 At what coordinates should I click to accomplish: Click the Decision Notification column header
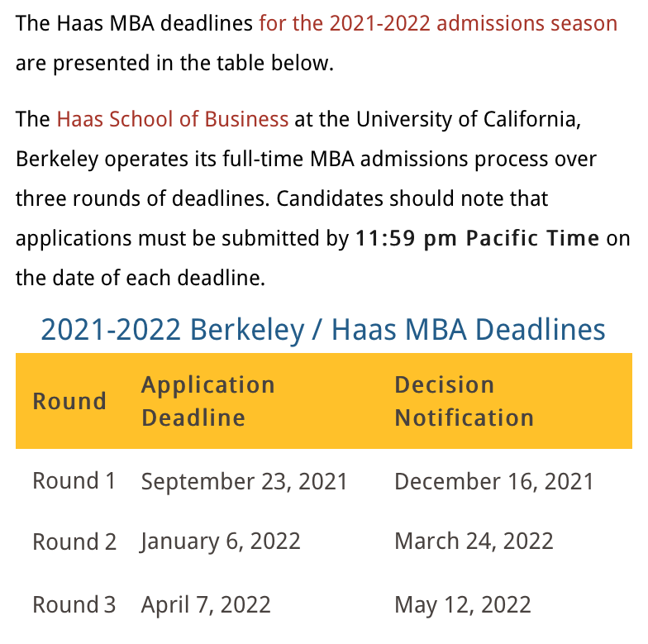pos(465,401)
